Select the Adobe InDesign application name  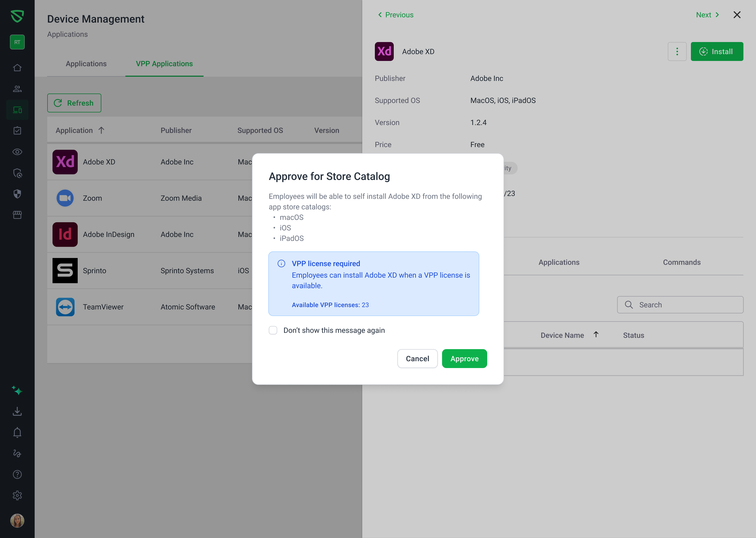point(109,234)
